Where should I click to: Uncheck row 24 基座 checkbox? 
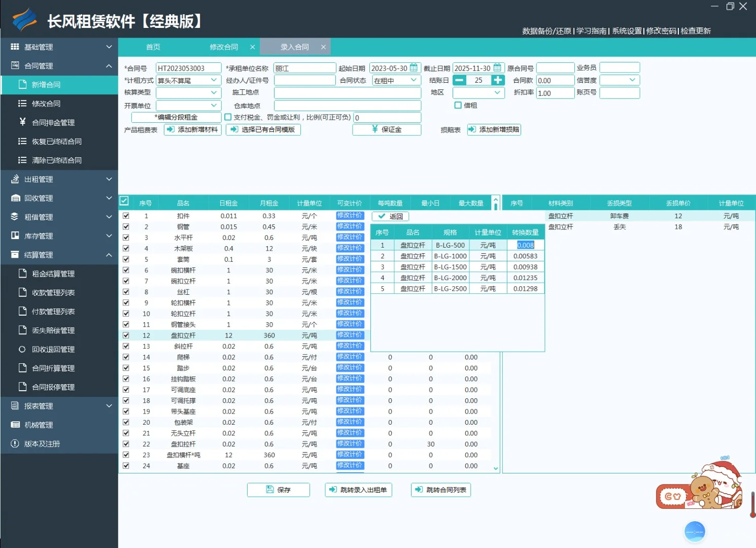126,465
